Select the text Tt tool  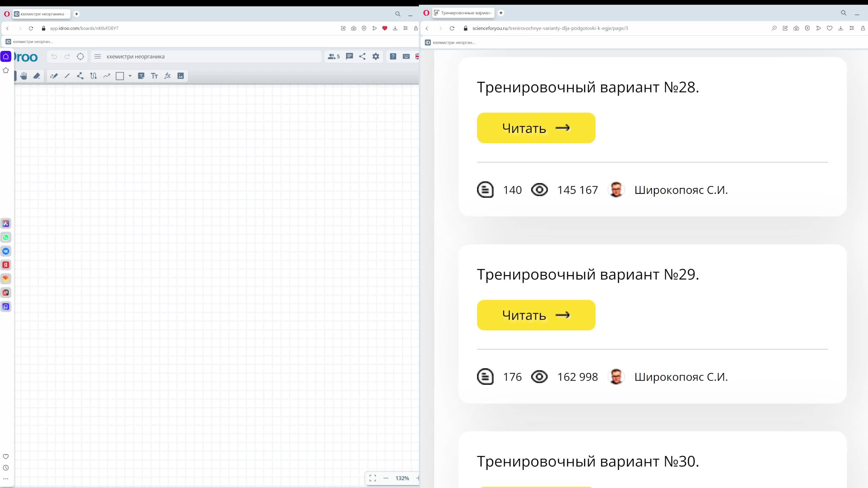[x=154, y=76]
